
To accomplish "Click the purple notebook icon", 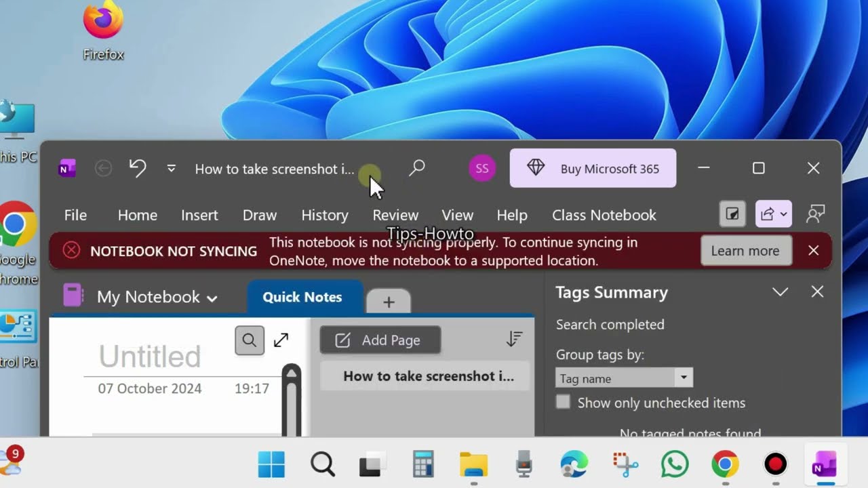I will (x=73, y=296).
